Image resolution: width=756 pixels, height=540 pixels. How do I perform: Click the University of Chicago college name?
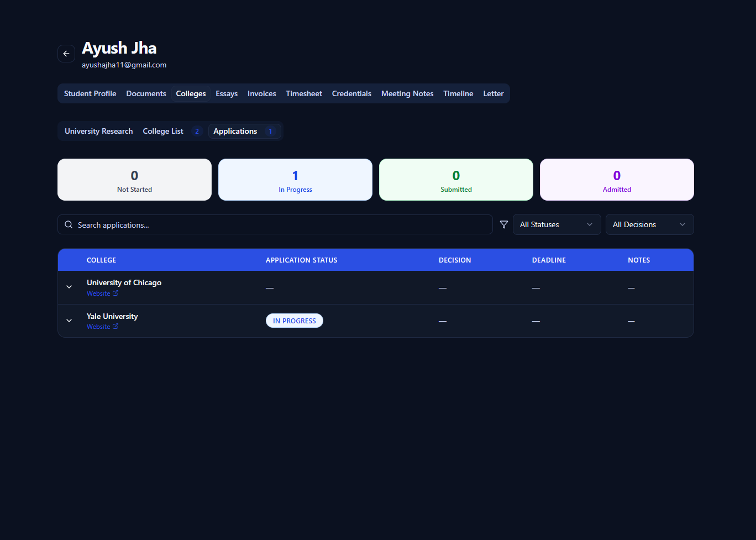[x=124, y=282]
